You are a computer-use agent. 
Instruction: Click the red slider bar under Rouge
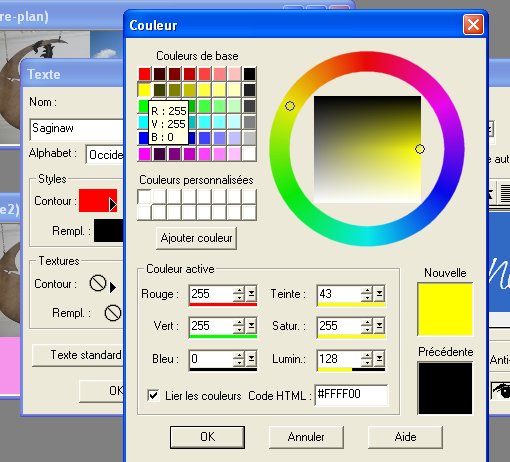point(223,304)
